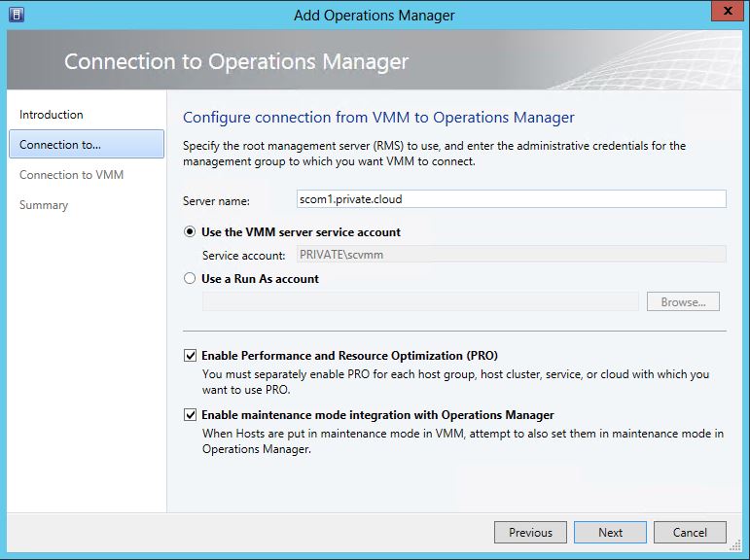Screen dimensions: 750x560
Task: Toggle Enable Performance and Resource Optimization checkbox
Action: coord(191,356)
